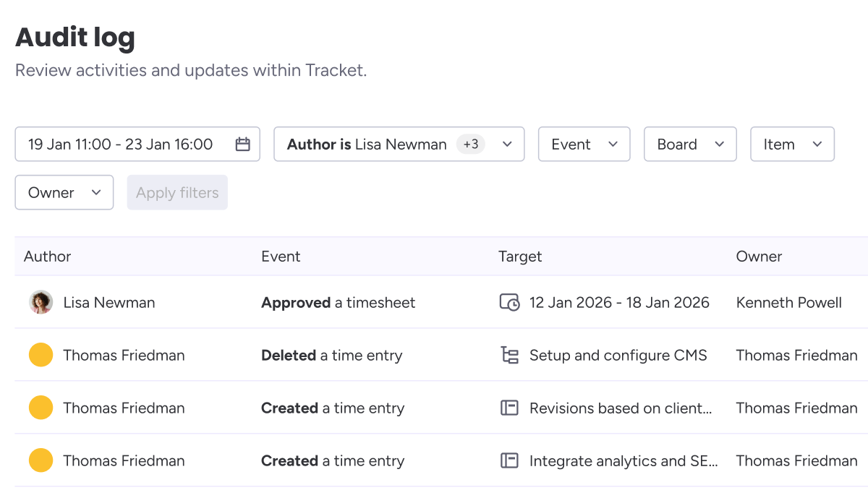Click the Owner column header

[x=759, y=257]
